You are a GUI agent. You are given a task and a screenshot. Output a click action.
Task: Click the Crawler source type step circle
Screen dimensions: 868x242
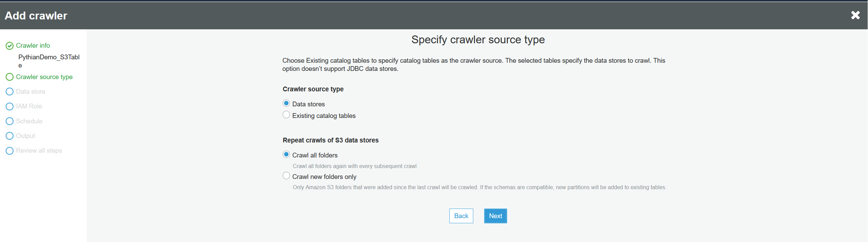[10, 77]
